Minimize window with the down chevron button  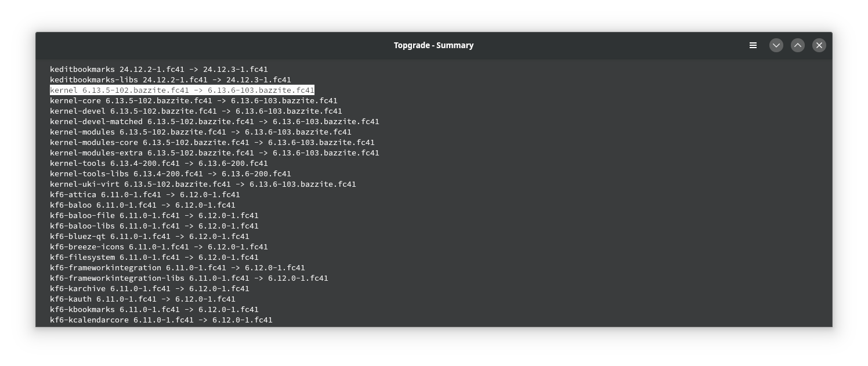[x=776, y=45]
